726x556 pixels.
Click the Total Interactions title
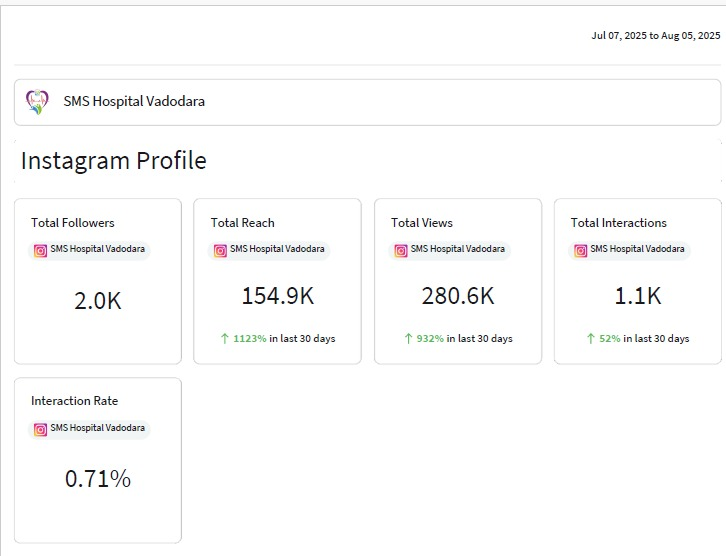point(619,223)
